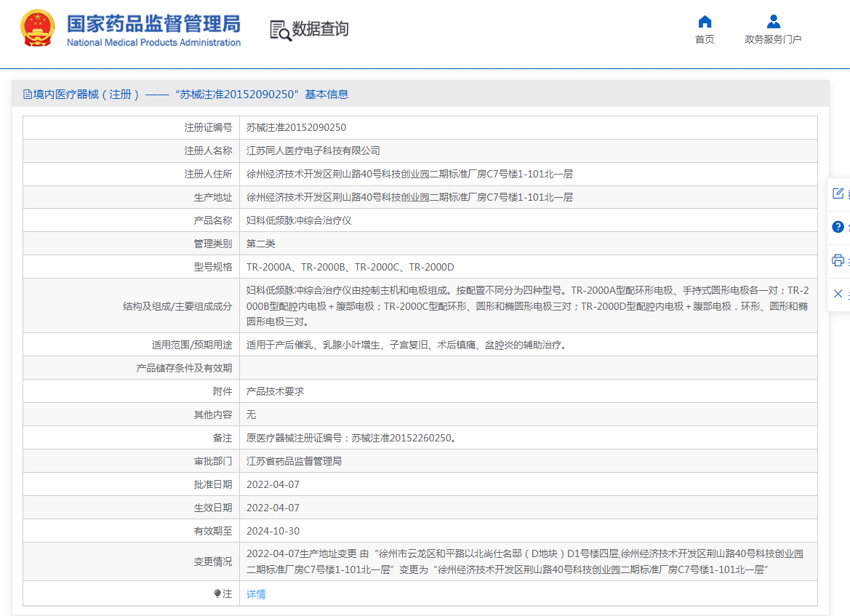Click 数据查询 title text
Screen dimensions: 850x616
tap(321, 29)
